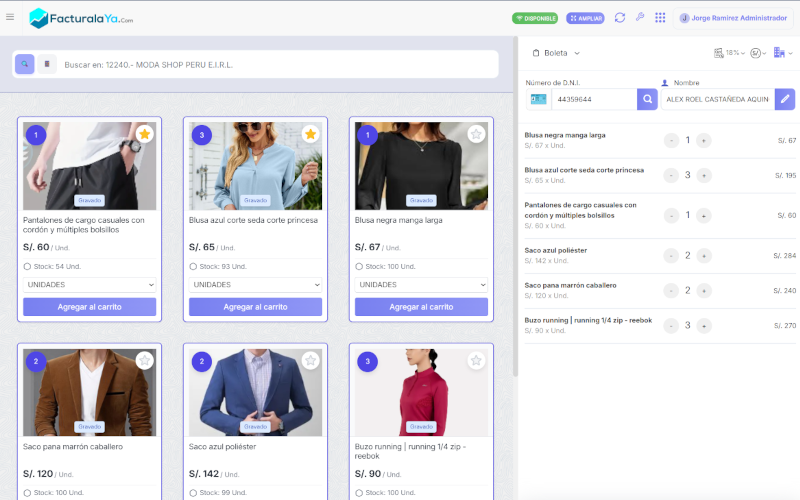Click Buzo running cart item name
This screenshot has height=500, width=800.
pos(588,320)
